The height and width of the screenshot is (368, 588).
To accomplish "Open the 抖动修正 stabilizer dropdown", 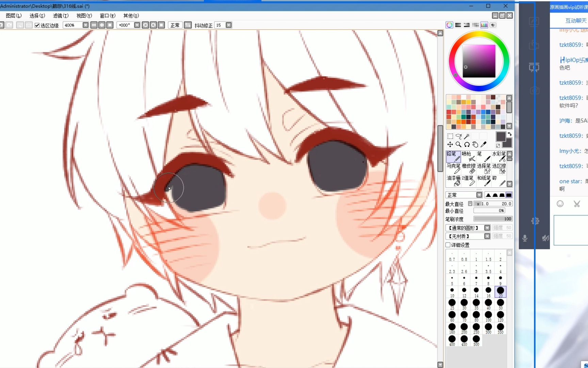I will [x=229, y=25].
